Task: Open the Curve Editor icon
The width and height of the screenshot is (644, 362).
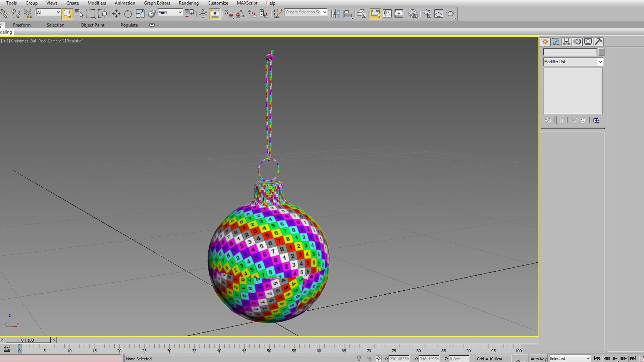Action: [x=387, y=14]
